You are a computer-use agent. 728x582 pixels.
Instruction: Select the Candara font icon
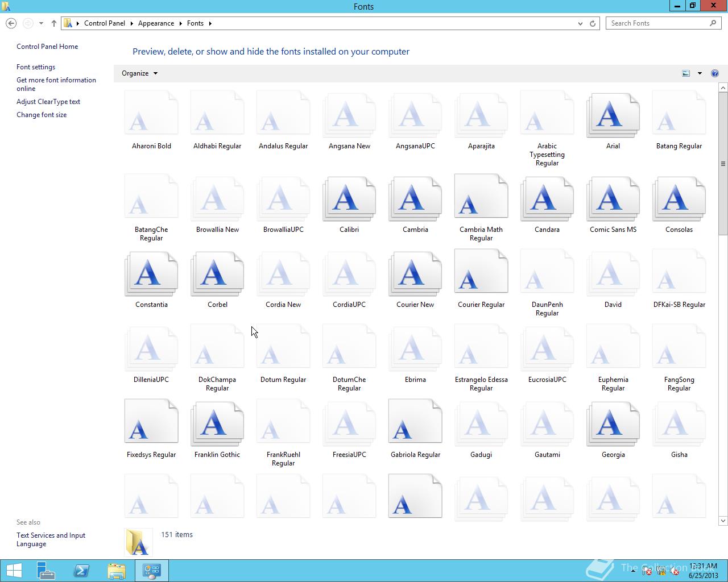click(x=547, y=199)
